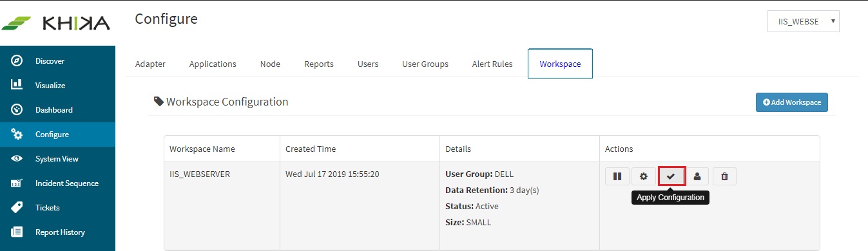Click the Configure page title
This screenshot has width=868, height=251.
(166, 19)
